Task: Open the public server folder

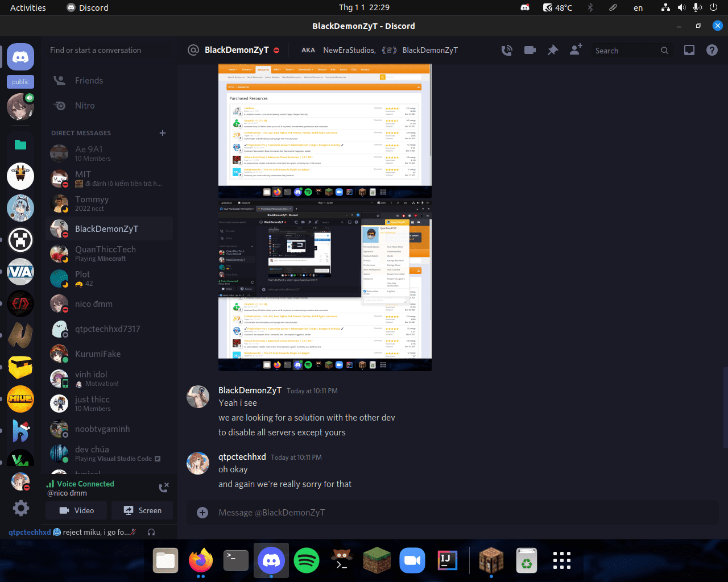Action: tap(20, 82)
